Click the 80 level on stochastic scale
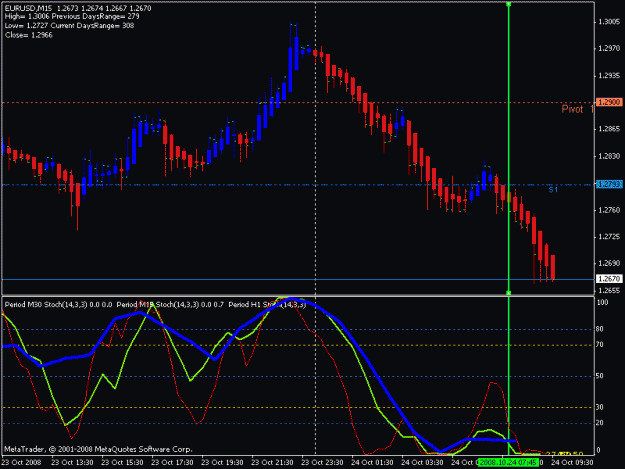The image size is (625, 469). [600, 329]
